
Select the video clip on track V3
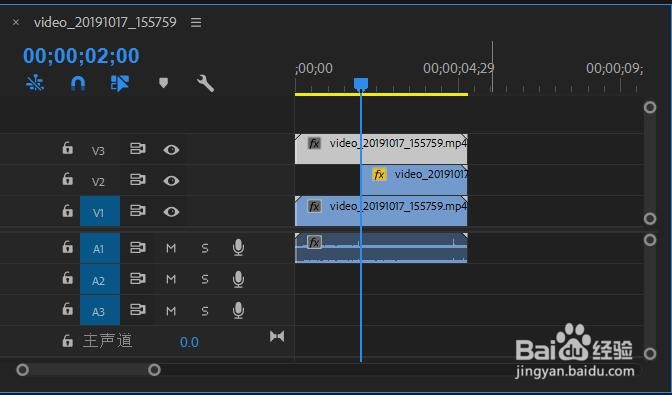381,149
